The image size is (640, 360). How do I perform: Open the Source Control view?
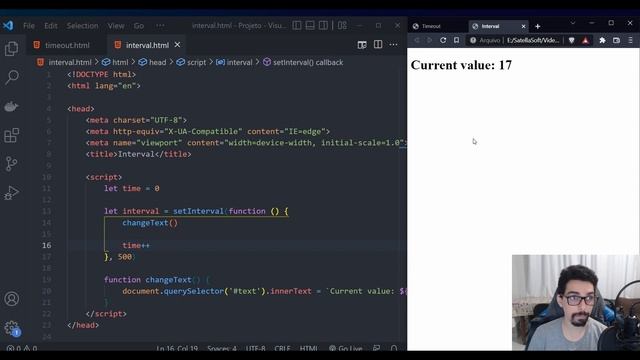[11, 164]
